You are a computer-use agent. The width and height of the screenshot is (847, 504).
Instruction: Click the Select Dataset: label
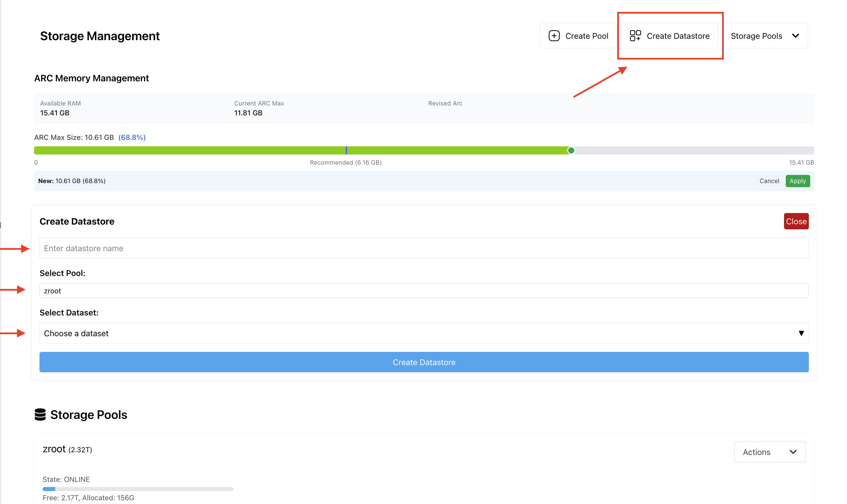[x=69, y=313]
